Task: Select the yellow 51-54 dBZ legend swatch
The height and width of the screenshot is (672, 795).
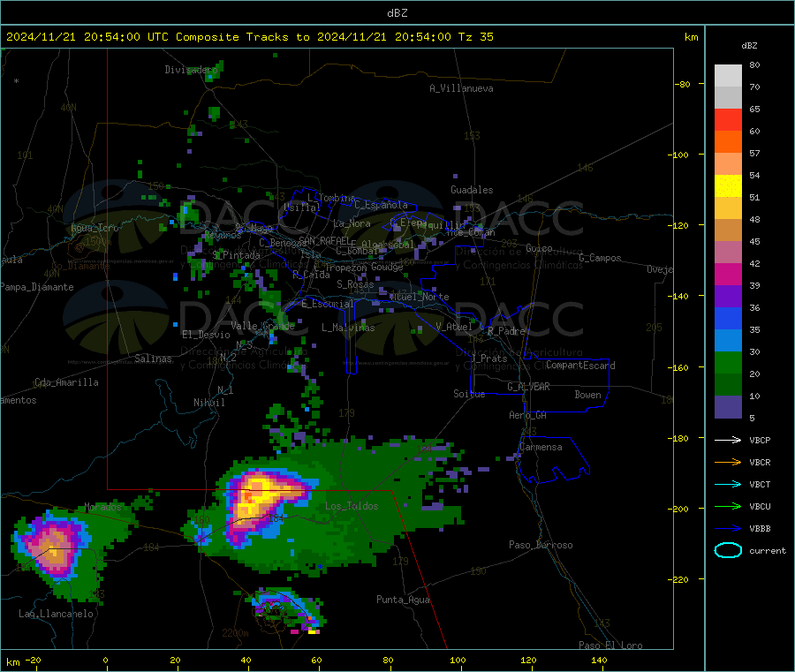Action: 728,186
